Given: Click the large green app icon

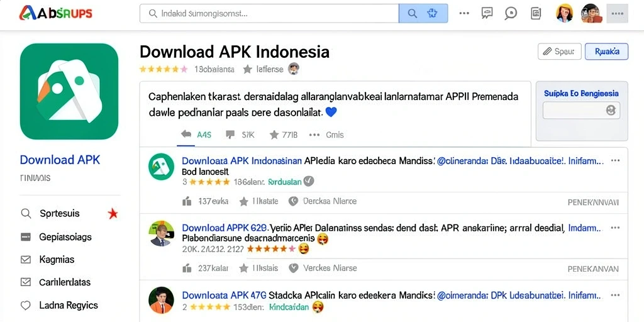Looking at the screenshot, I should (x=69, y=91).
